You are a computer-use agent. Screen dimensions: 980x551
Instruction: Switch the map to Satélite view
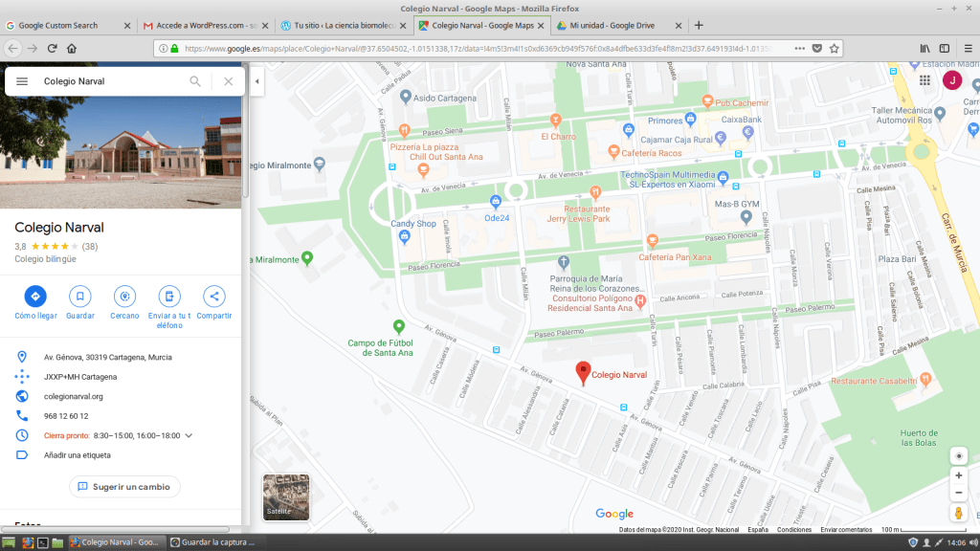tap(286, 497)
